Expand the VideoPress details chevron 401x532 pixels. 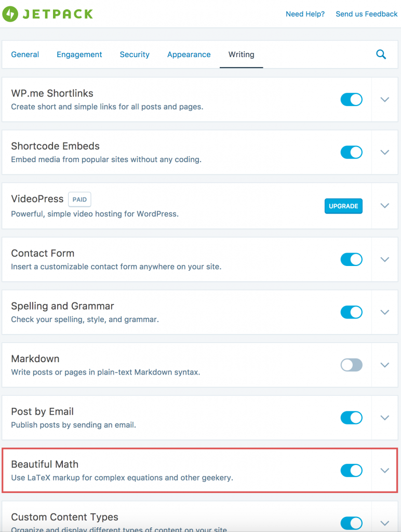(x=385, y=206)
